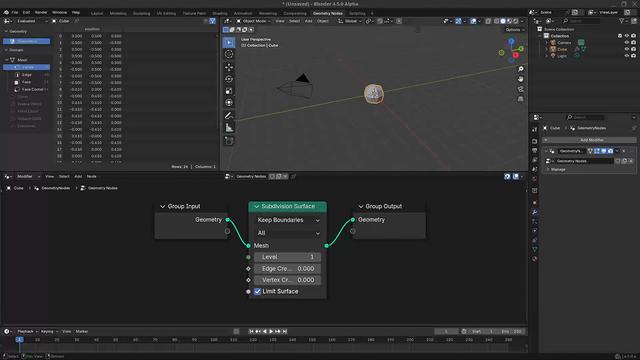Open the viewport Options dropdown
Image resolution: width=640 pixels, height=360 pixels.
[514, 30]
